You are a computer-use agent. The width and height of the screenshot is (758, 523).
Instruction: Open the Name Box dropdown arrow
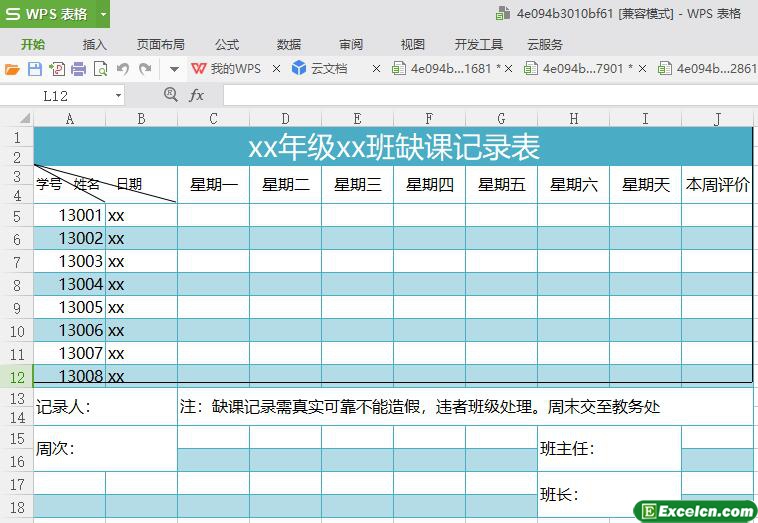pos(118,95)
